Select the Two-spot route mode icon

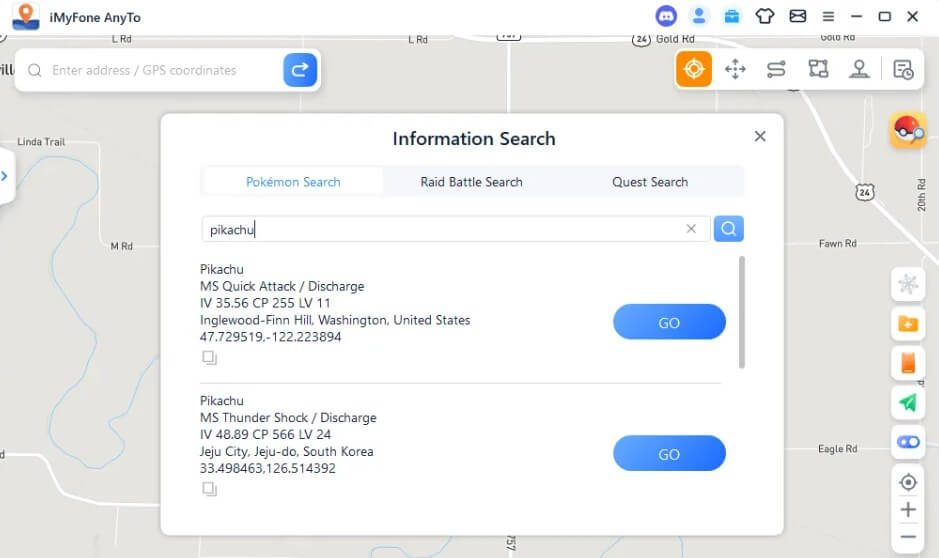[x=776, y=69]
